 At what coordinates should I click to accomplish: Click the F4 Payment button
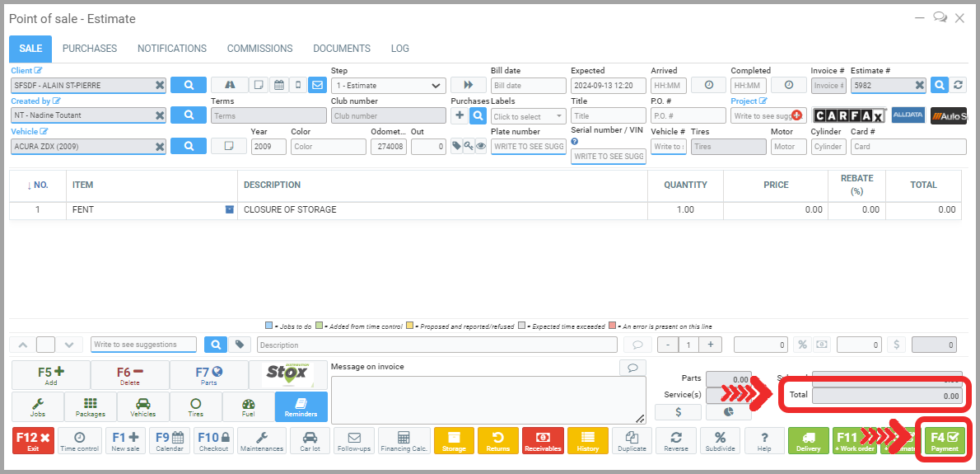(x=945, y=440)
